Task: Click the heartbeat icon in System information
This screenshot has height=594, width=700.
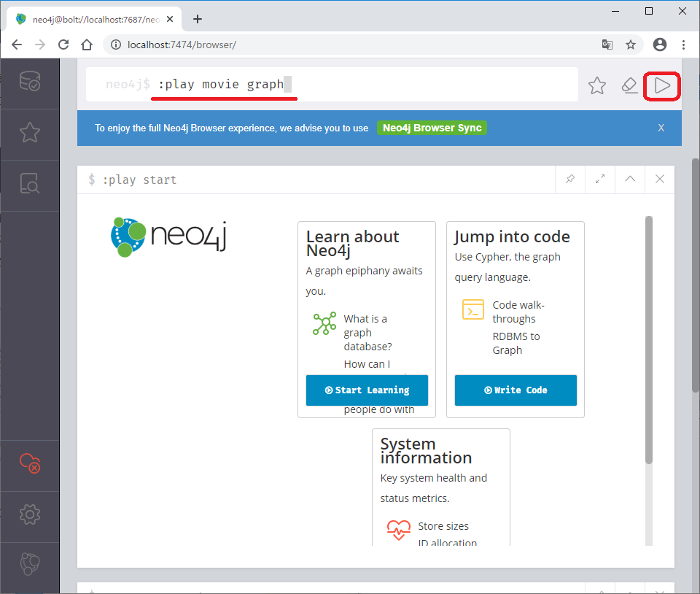Action: point(399,530)
